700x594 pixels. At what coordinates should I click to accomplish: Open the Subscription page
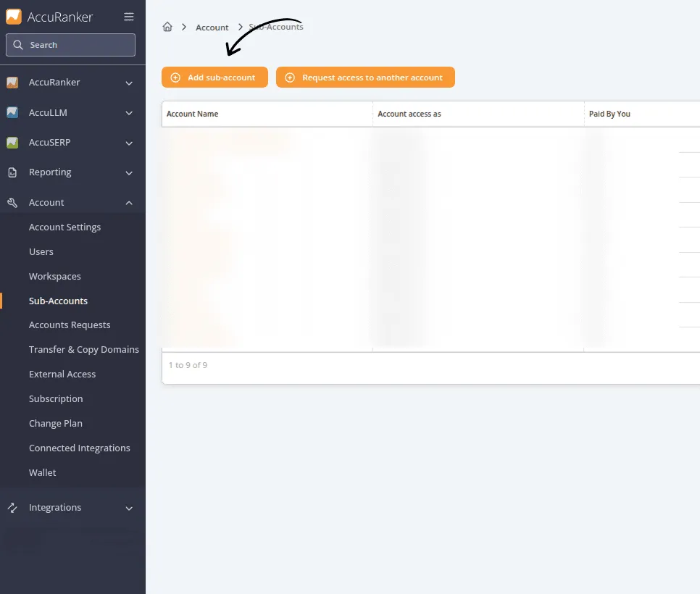click(x=56, y=398)
